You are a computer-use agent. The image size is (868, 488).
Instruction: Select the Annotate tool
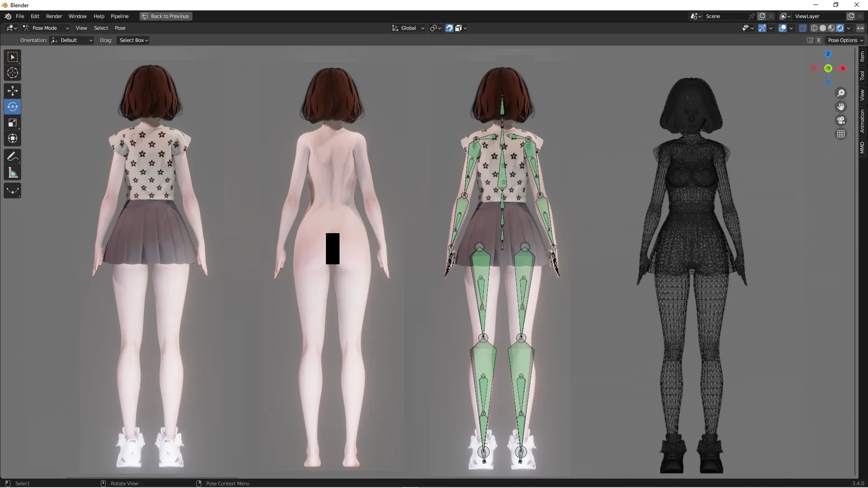pyautogui.click(x=13, y=157)
